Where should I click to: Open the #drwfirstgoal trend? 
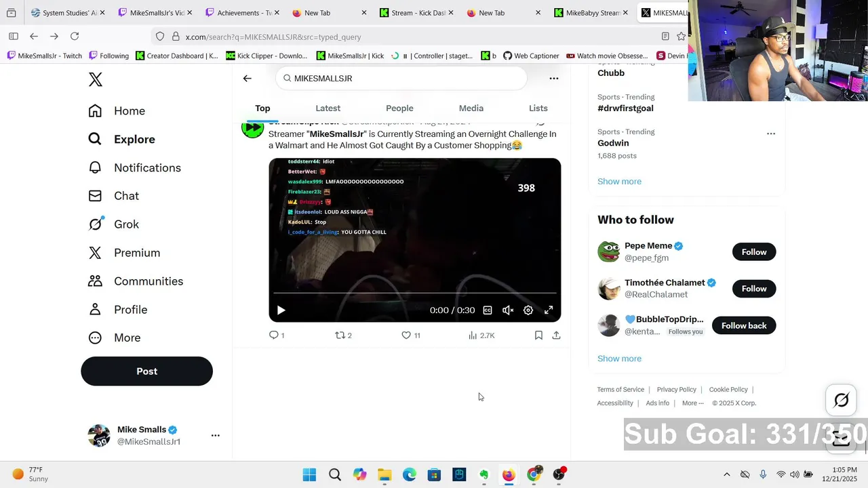coord(625,108)
